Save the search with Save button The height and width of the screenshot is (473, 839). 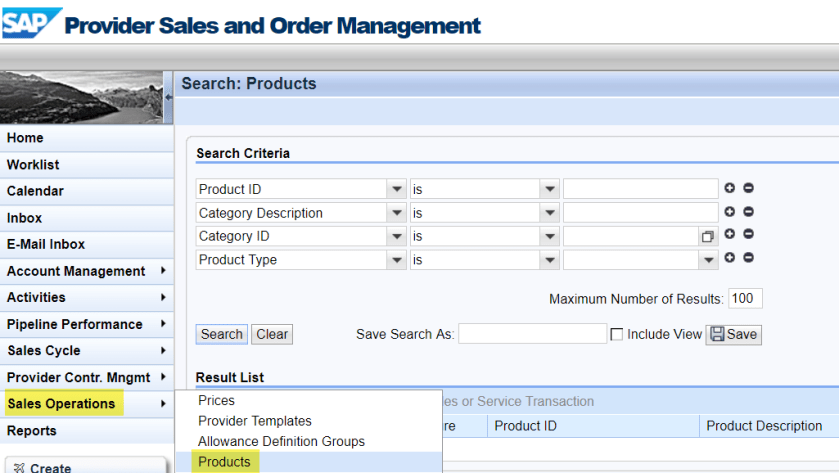733,334
